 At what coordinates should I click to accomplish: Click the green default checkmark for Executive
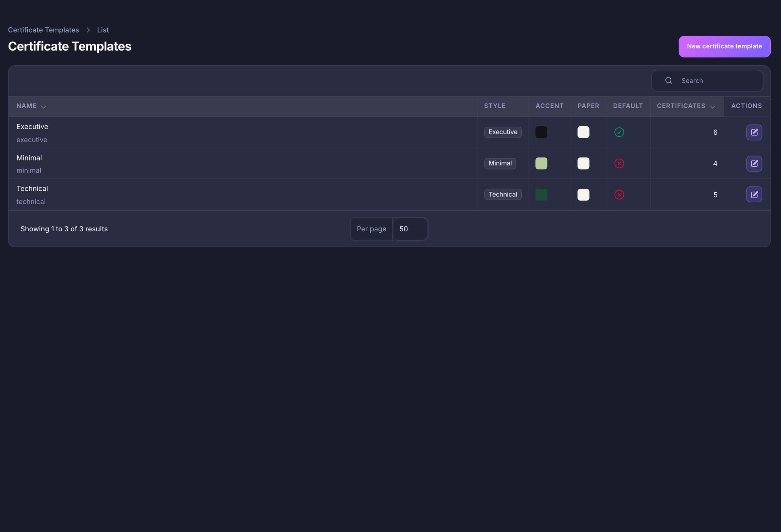pyautogui.click(x=619, y=132)
